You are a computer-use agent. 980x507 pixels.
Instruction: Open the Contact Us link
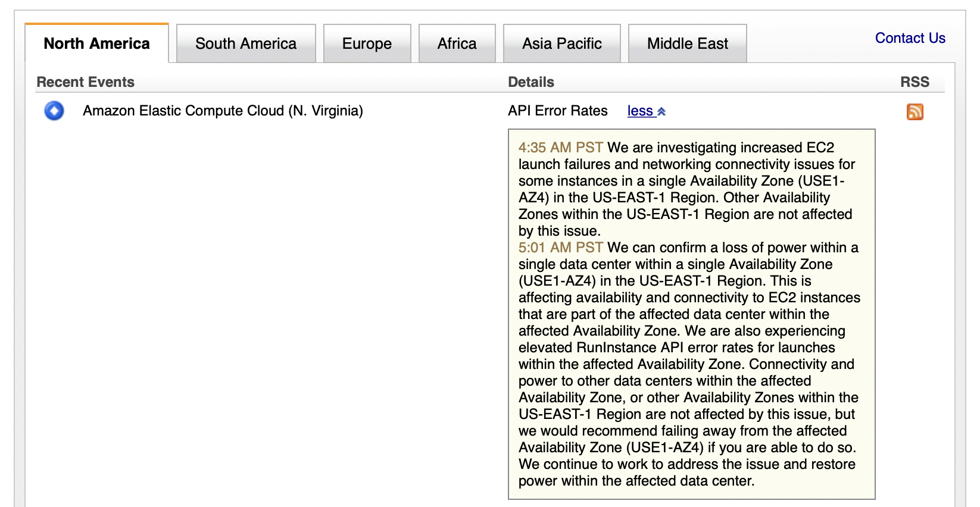[910, 38]
